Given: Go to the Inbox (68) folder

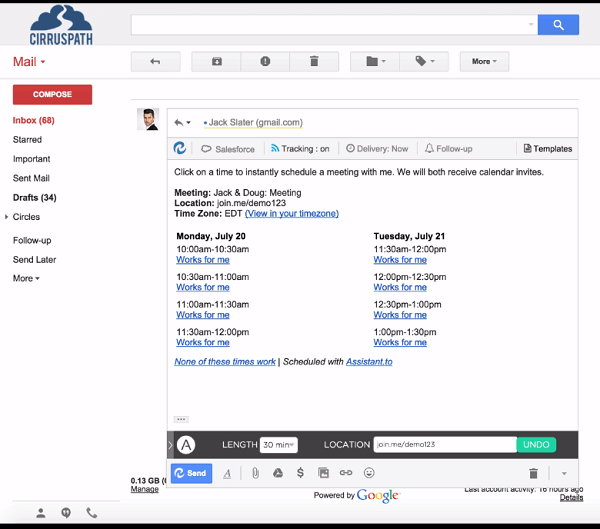Looking at the screenshot, I should (x=33, y=121).
